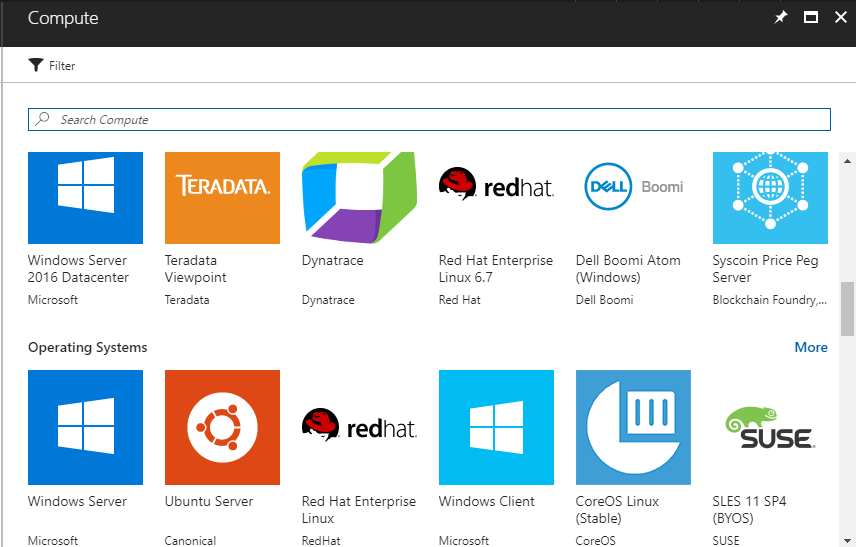Click the vertical scrollbar thumb
The height and width of the screenshot is (547, 856).
tap(847, 308)
